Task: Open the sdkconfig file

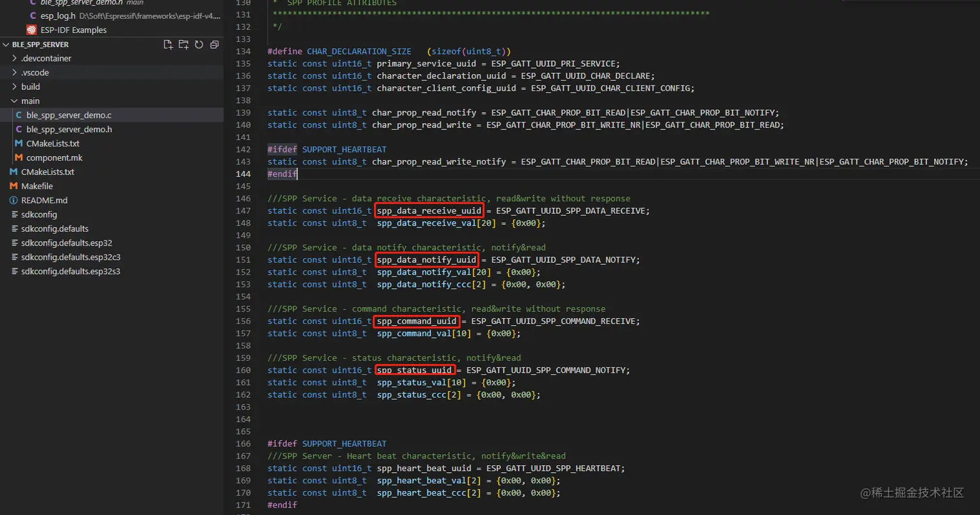Action: pyautogui.click(x=40, y=214)
